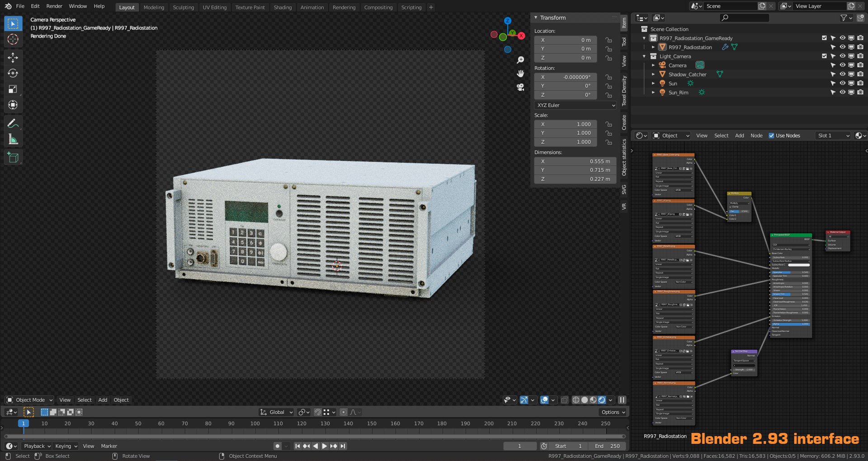
Task: Activate the Scale tool
Action: click(13, 89)
